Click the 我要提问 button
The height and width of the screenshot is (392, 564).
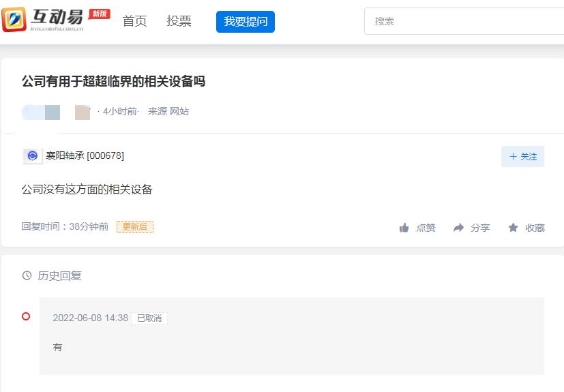[x=246, y=22]
